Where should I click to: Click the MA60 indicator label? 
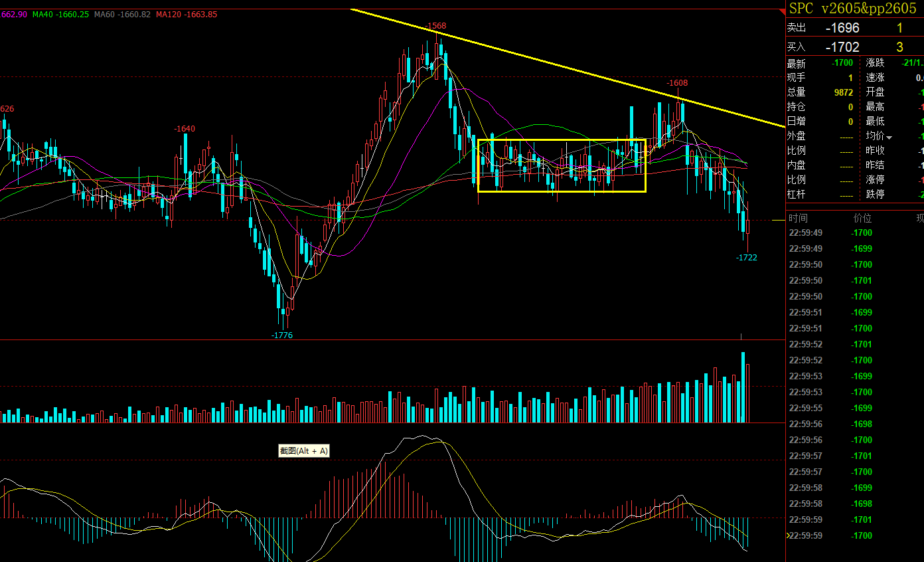[122, 14]
